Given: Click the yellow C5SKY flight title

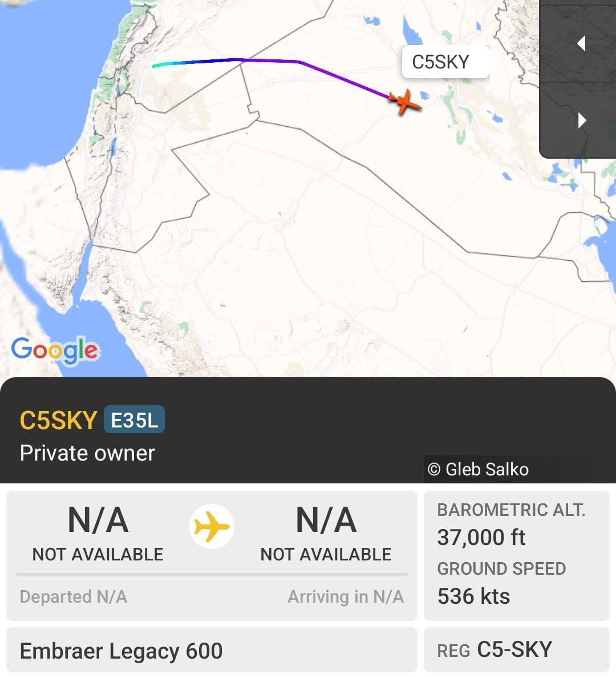Looking at the screenshot, I should [x=58, y=420].
